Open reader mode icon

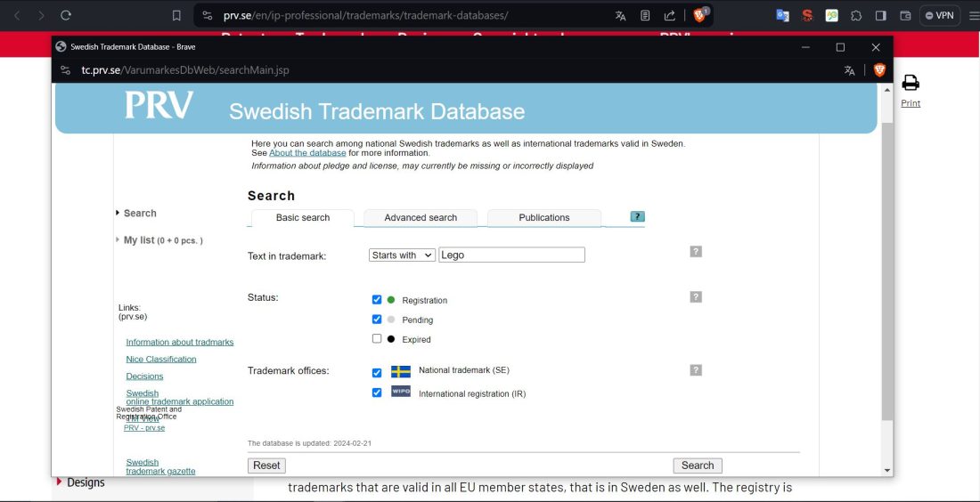tap(645, 16)
